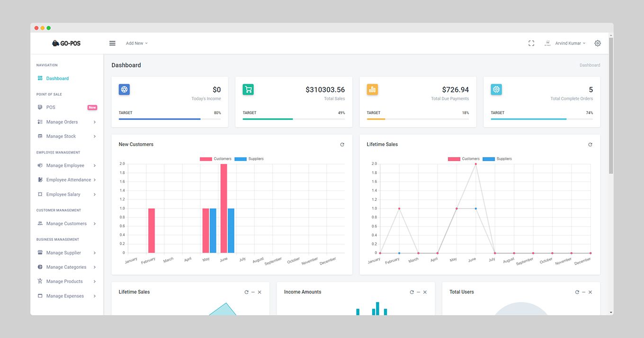Open the Arvind Kumar user menu
Image resolution: width=644 pixels, height=338 pixels.
pyautogui.click(x=565, y=43)
